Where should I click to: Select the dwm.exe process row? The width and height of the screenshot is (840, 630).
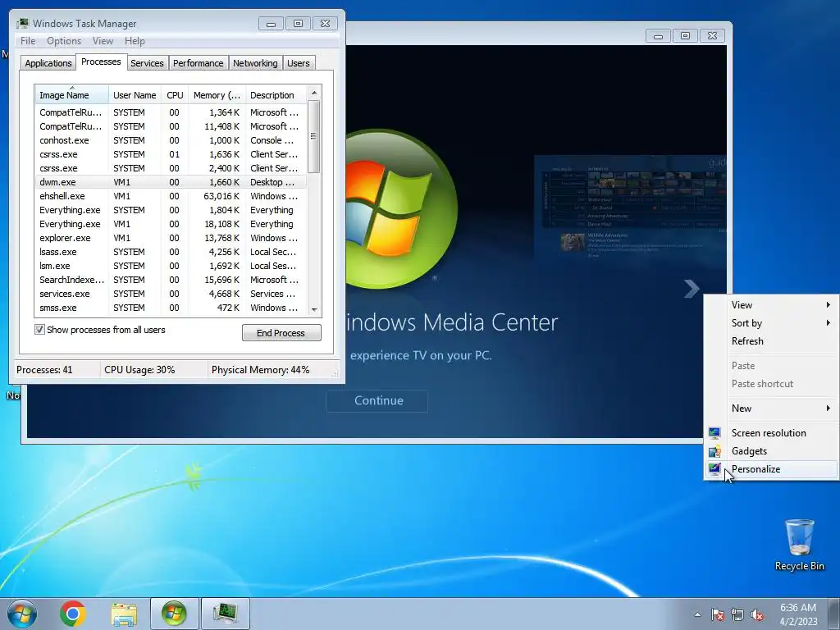pyautogui.click(x=171, y=182)
